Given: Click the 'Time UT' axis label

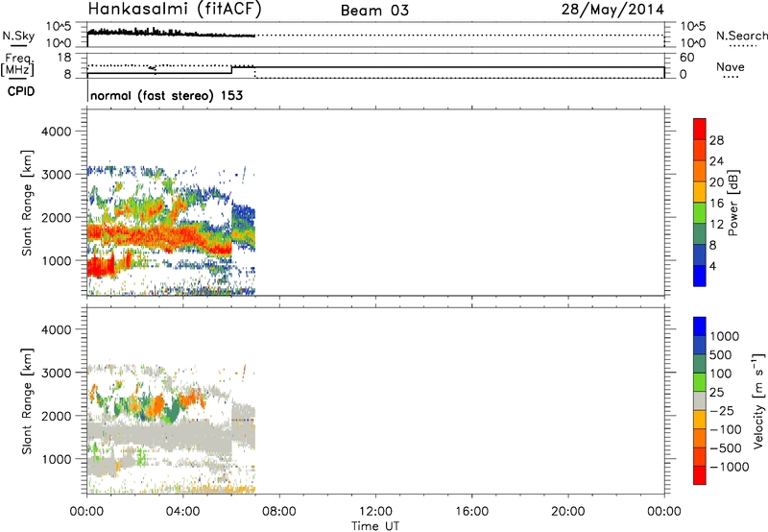Looking at the screenshot, I should pyautogui.click(x=375, y=526).
